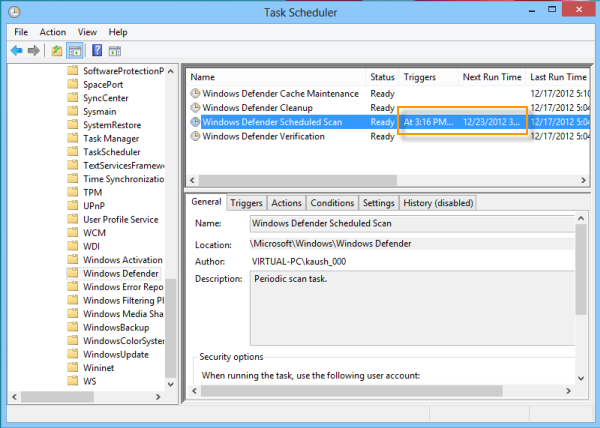Click the tree pane scroll down arrow
This screenshot has width=600, height=428.
tap(171, 384)
